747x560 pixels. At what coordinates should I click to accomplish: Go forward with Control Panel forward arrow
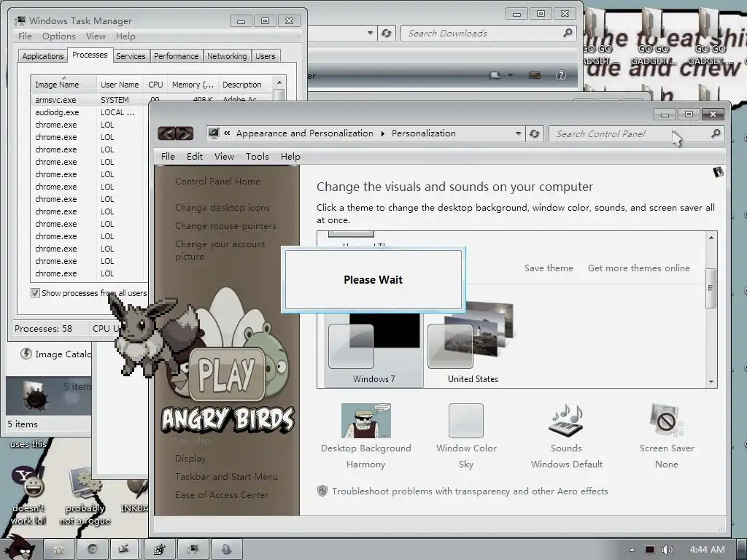[185, 134]
